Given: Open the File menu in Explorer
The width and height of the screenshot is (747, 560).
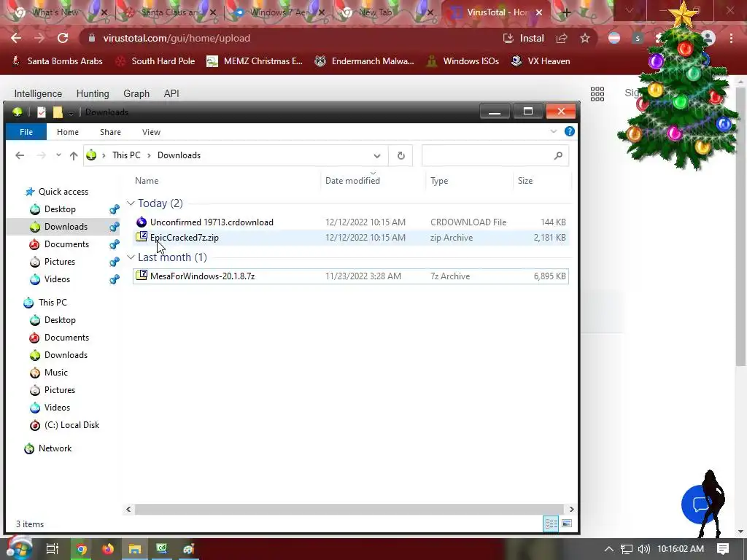Looking at the screenshot, I should click(26, 132).
